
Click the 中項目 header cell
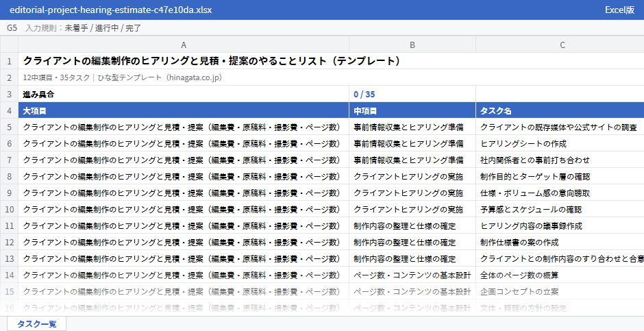pos(412,110)
